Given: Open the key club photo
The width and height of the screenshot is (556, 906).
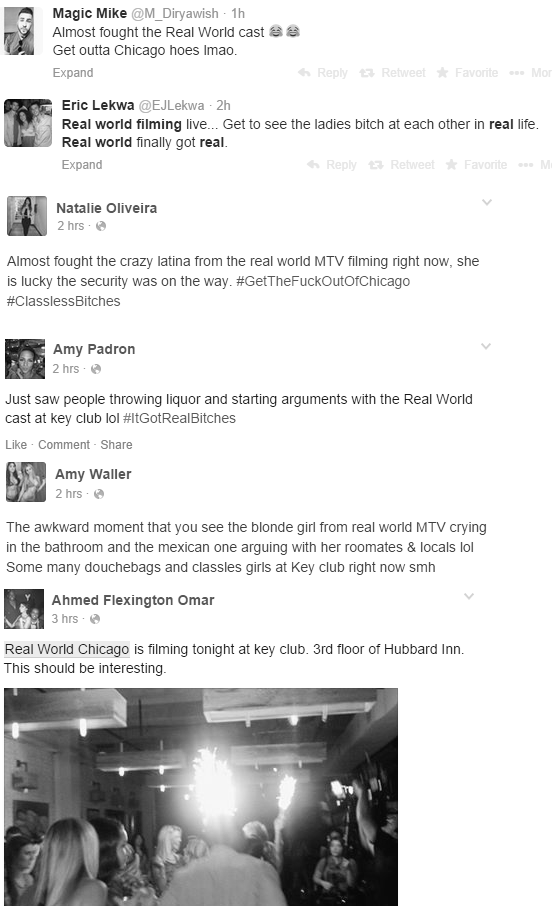Looking at the screenshot, I should (x=201, y=797).
